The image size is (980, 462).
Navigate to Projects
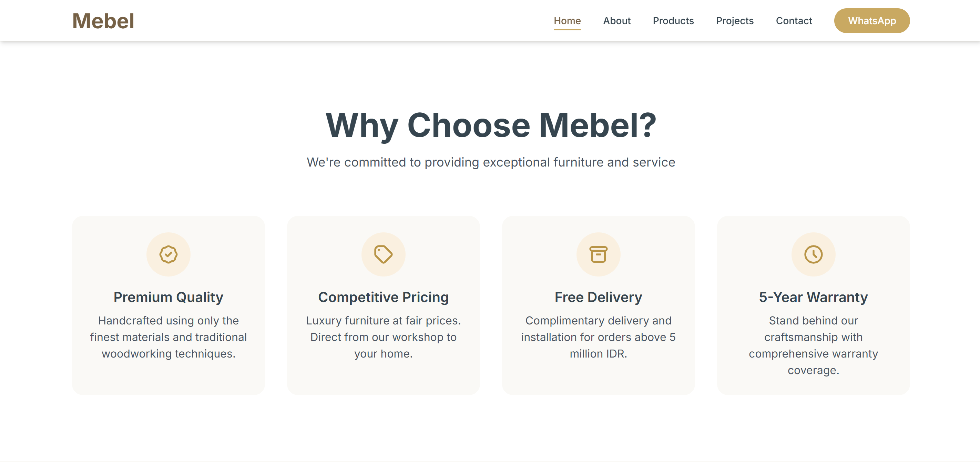pos(735,21)
